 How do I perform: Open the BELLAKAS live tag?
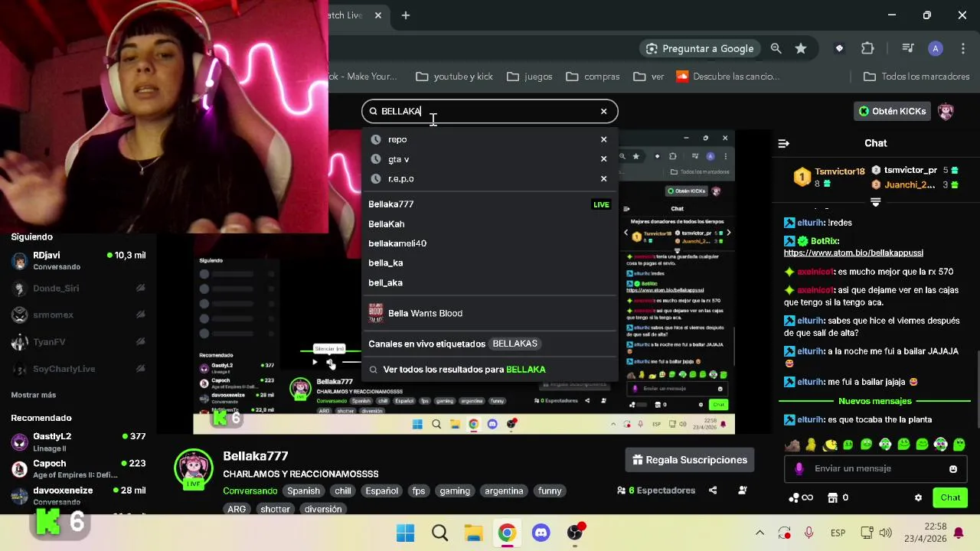tap(514, 344)
